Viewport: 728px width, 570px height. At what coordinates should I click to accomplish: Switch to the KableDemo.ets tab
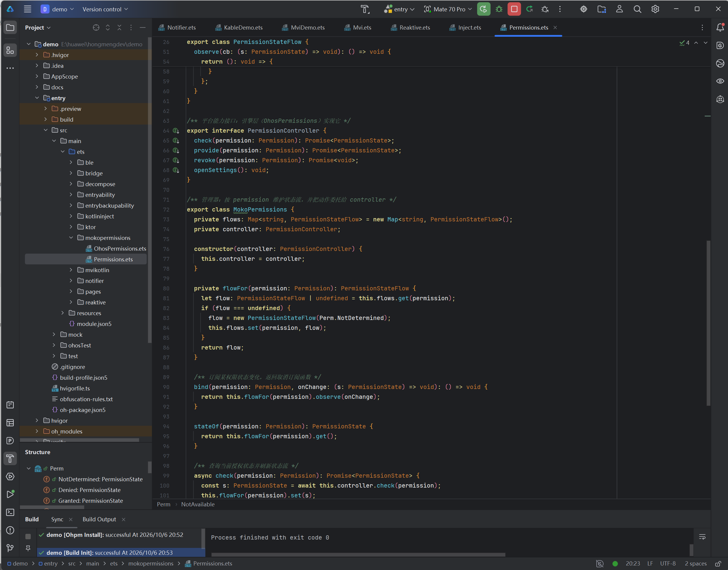(239, 28)
